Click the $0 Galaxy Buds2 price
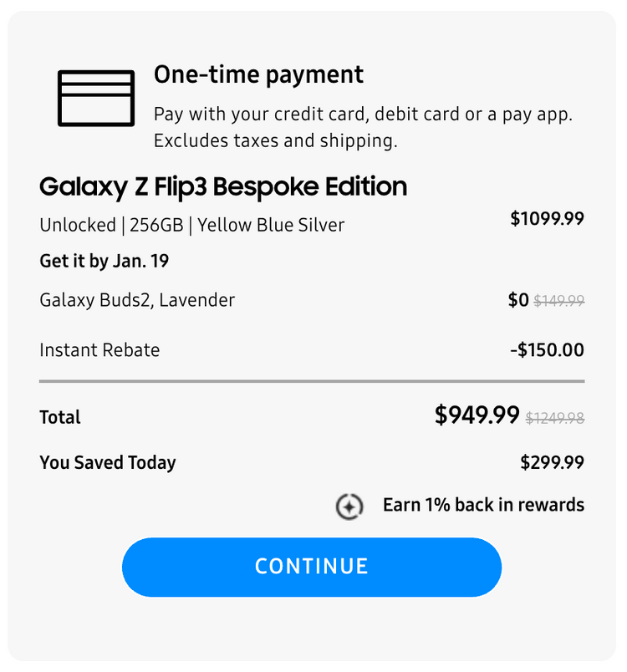 (x=518, y=300)
